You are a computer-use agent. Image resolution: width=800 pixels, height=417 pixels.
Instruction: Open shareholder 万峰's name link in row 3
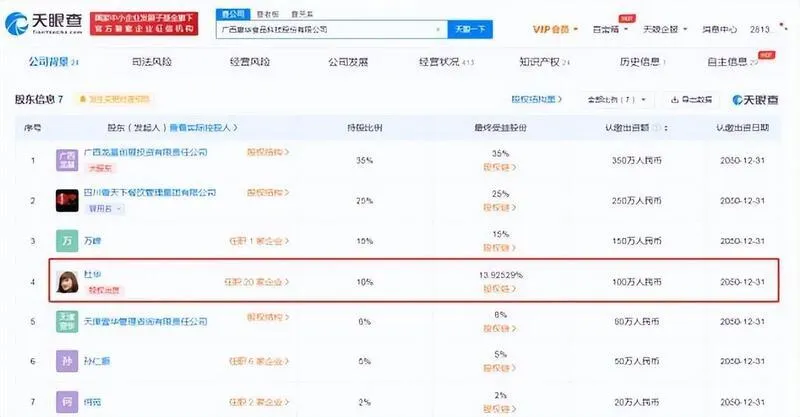click(92, 241)
